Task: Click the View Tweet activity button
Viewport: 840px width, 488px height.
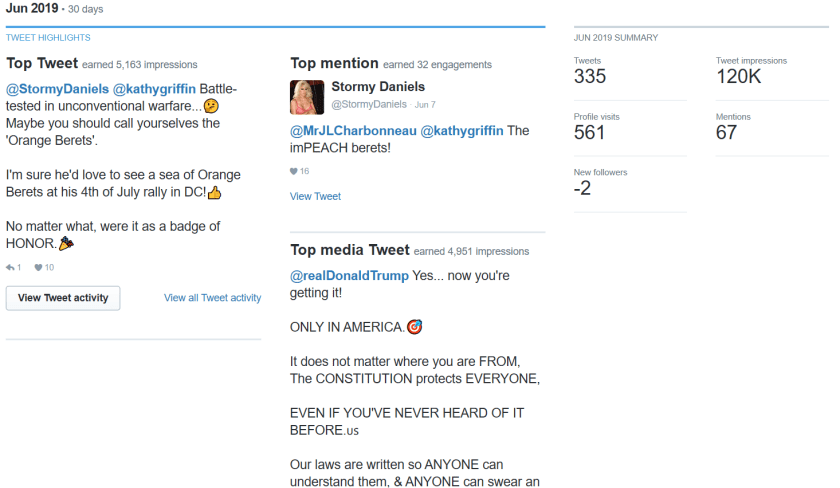Action: pyautogui.click(x=63, y=298)
